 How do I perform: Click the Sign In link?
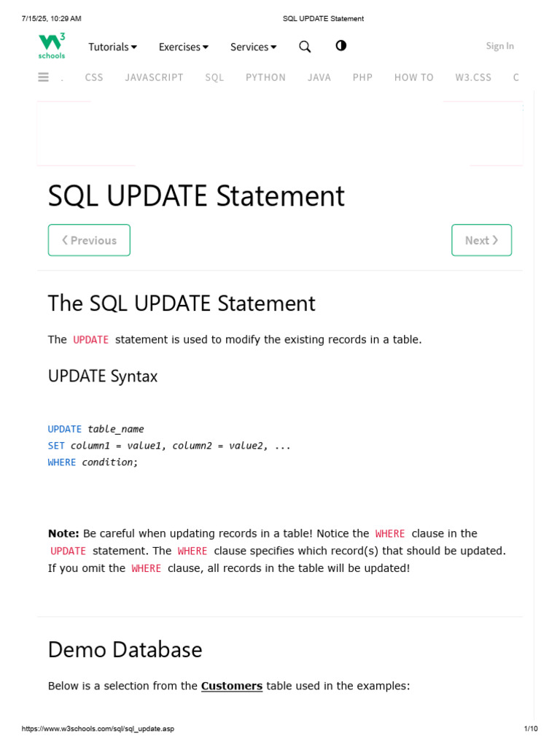pyautogui.click(x=499, y=46)
